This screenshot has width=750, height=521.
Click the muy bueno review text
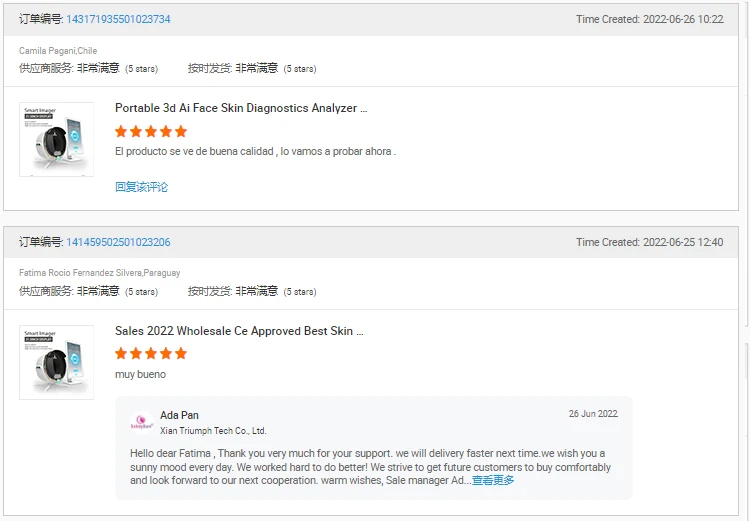141,374
